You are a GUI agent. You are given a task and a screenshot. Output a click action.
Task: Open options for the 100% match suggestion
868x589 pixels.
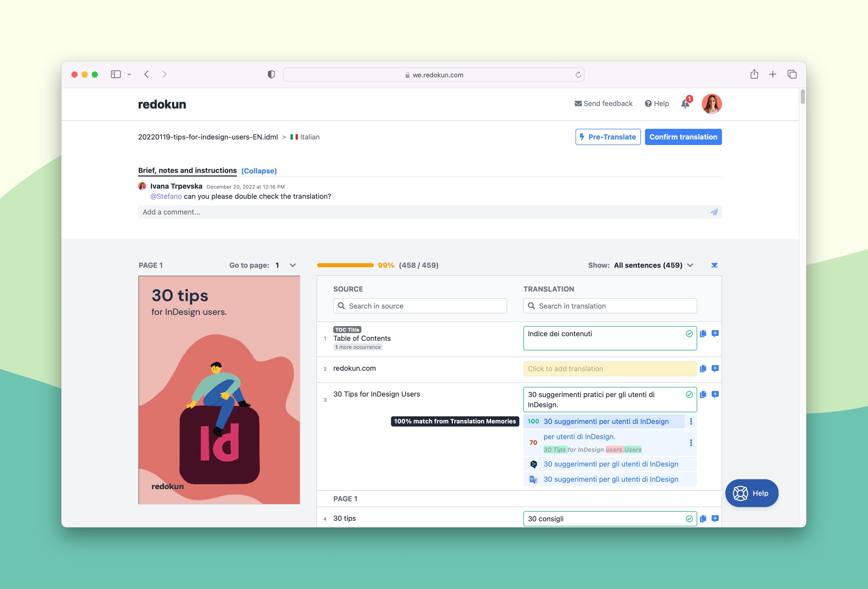click(x=691, y=422)
